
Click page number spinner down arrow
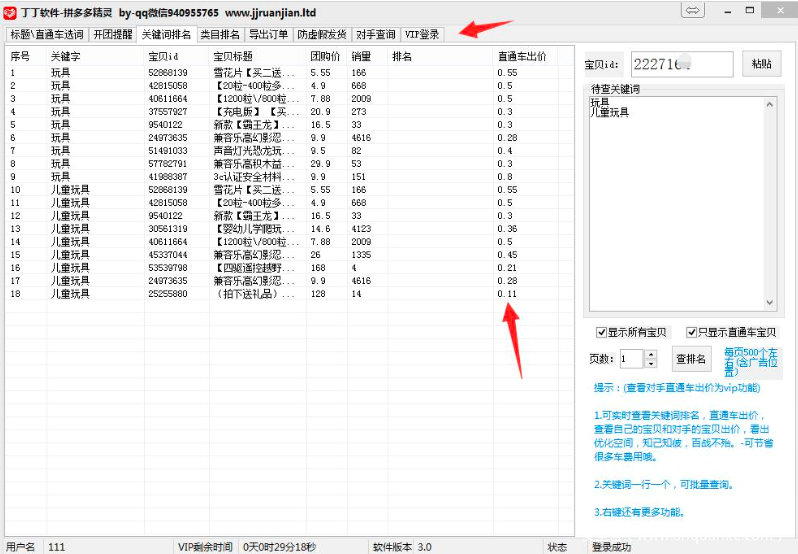651,364
